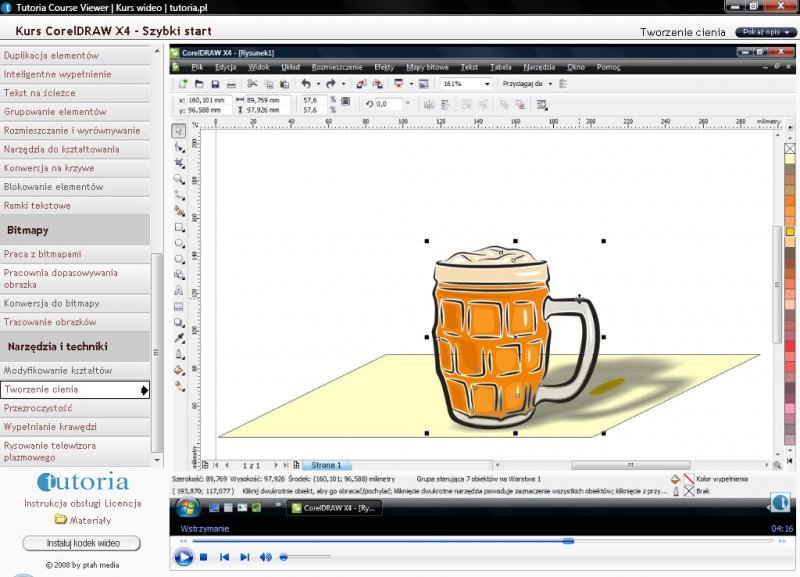Viewport: 800px width, 577px height.
Task: Open the Mapy bitowe menu
Action: click(x=428, y=67)
